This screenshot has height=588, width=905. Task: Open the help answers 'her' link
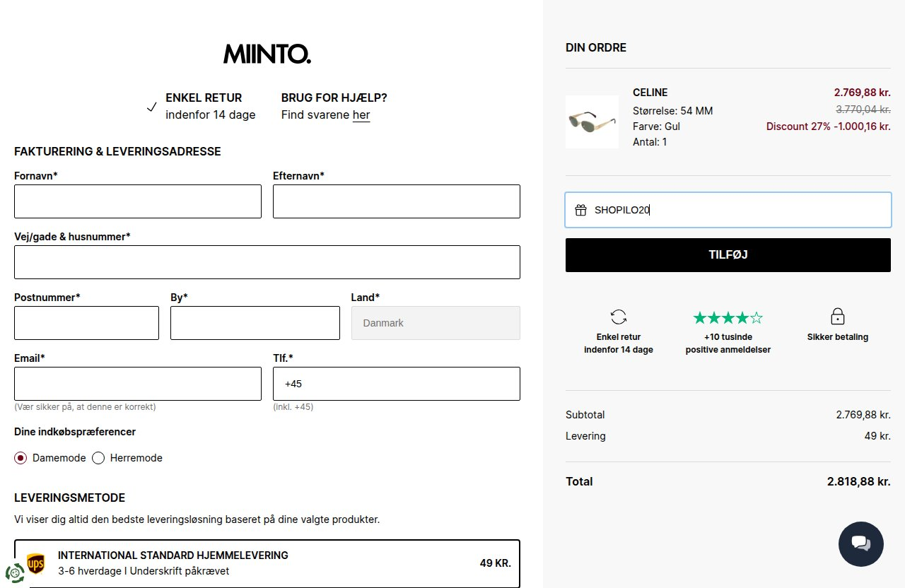point(361,115)
